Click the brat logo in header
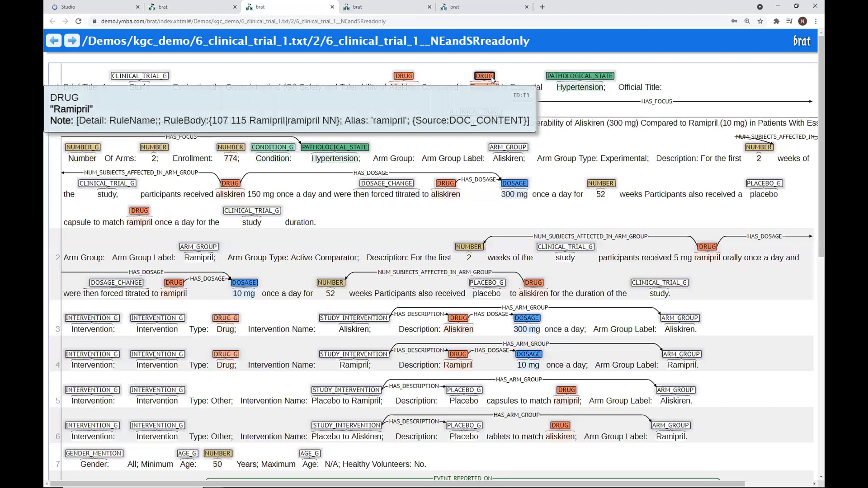 point(801,41)
